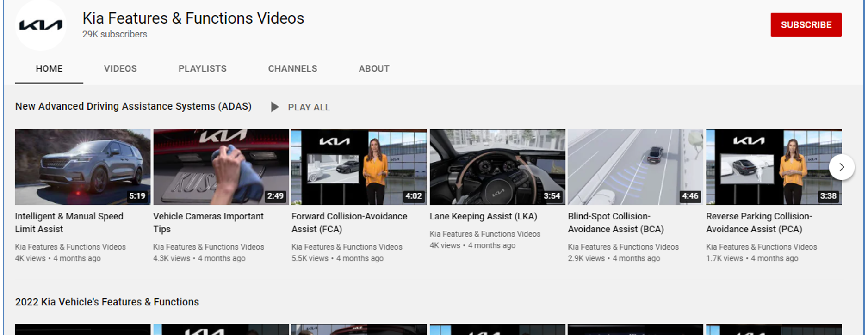Open video title Reverse Parking Collision-Avoidance Assist (PCA)
The width and height of the screenshot is (868, 335).
coord(759,223)
